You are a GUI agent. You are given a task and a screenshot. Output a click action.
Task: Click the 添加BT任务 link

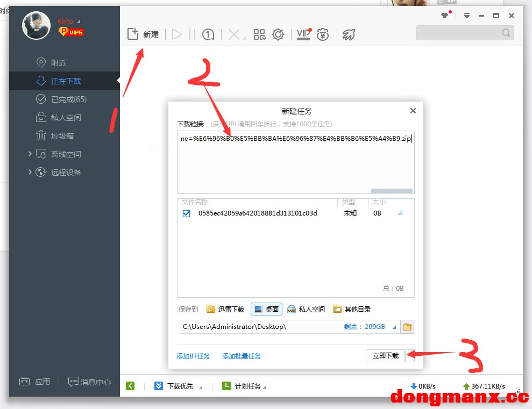[193, 356]
